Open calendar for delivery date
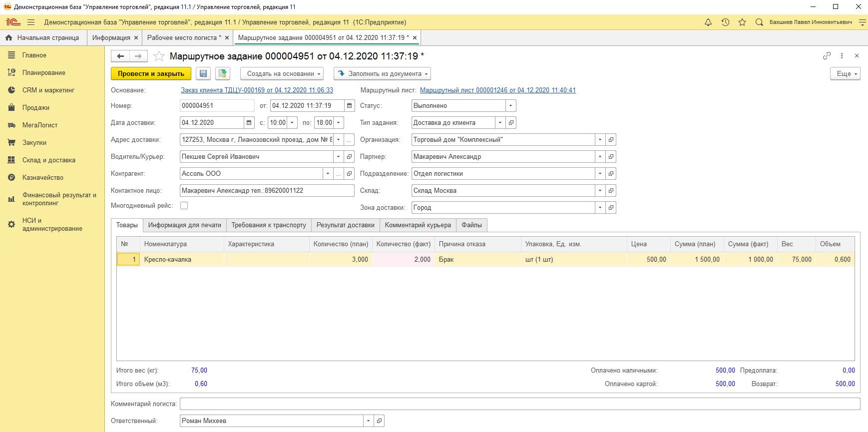Screen dimensions: 868x432 tap(249, 123)
